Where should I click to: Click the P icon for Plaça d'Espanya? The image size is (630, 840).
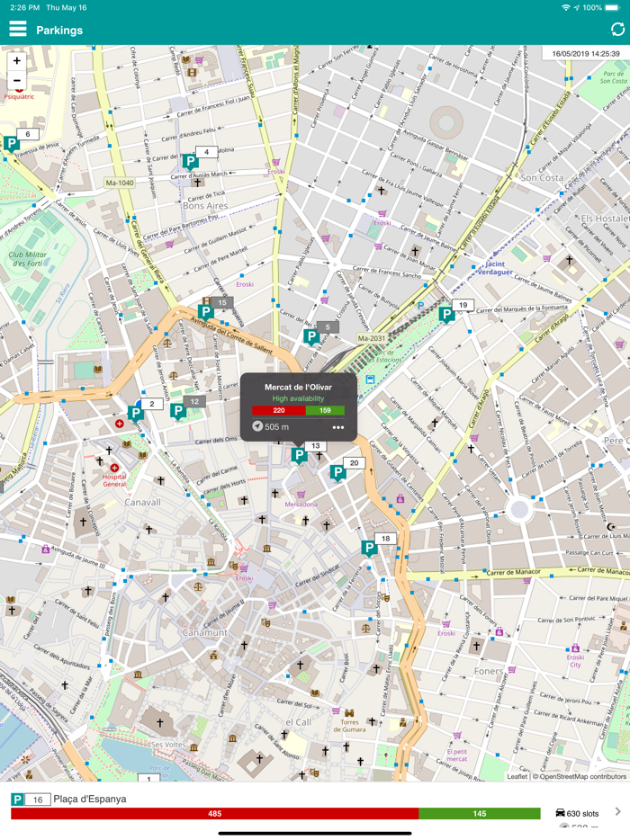pyautogui.click(x=17, y=800)
